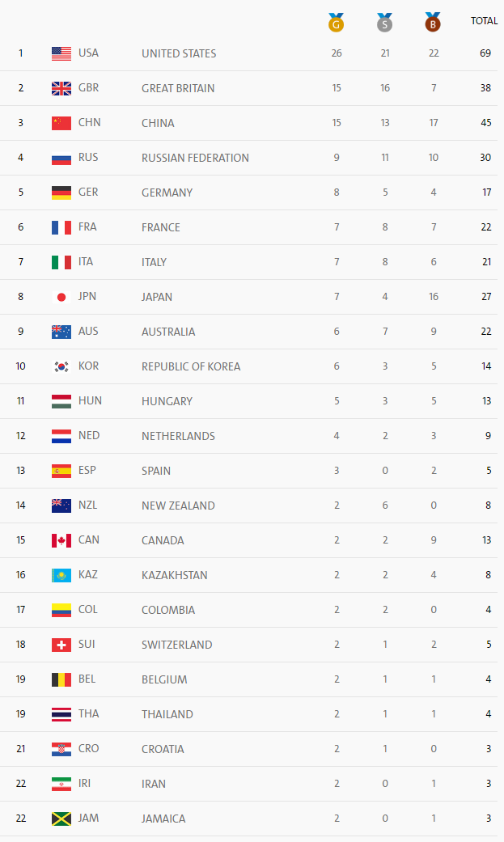The width and height of the screenshot is (504, 842).
Task: Select the Republic of Korea flag
Action: 61,366
